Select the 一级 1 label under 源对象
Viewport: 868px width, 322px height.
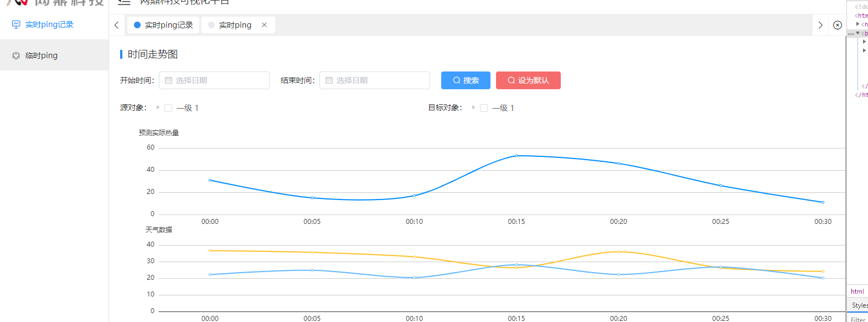pos(188,108)
